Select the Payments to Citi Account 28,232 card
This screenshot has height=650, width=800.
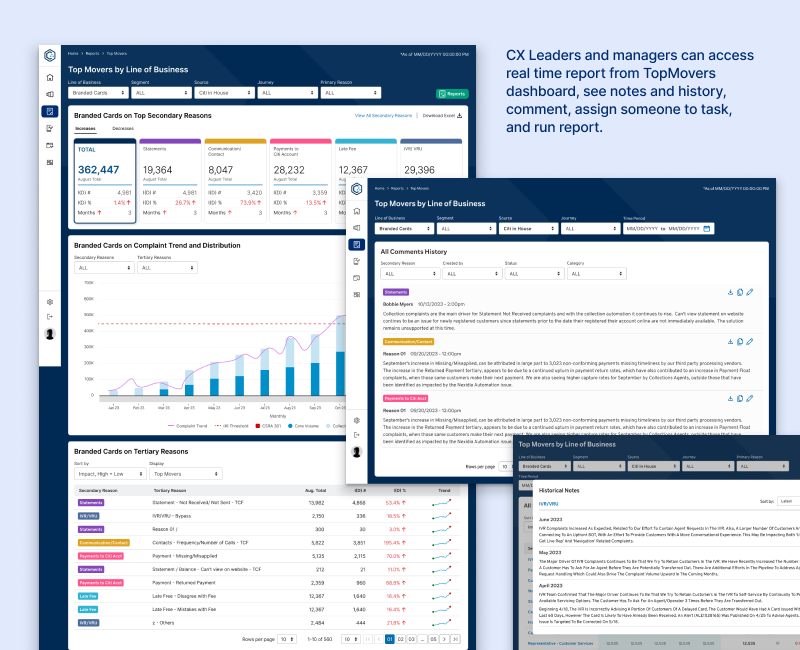301,181
